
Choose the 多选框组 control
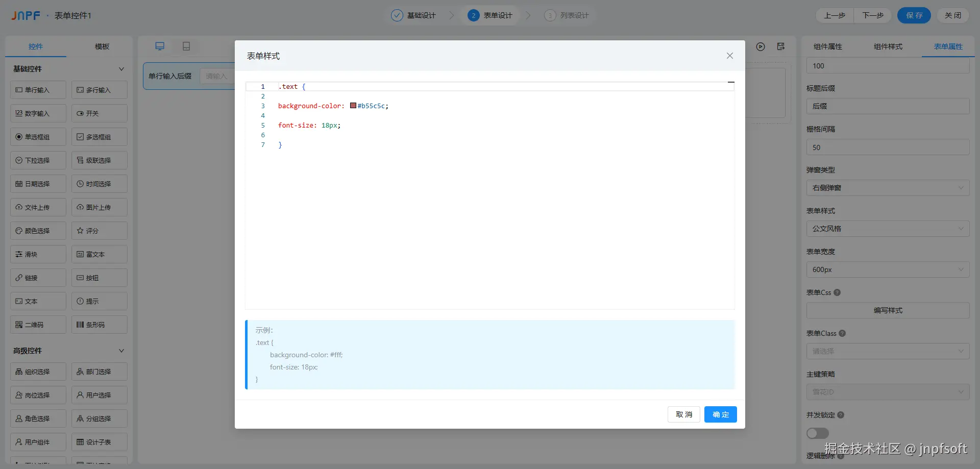[100, 137]
